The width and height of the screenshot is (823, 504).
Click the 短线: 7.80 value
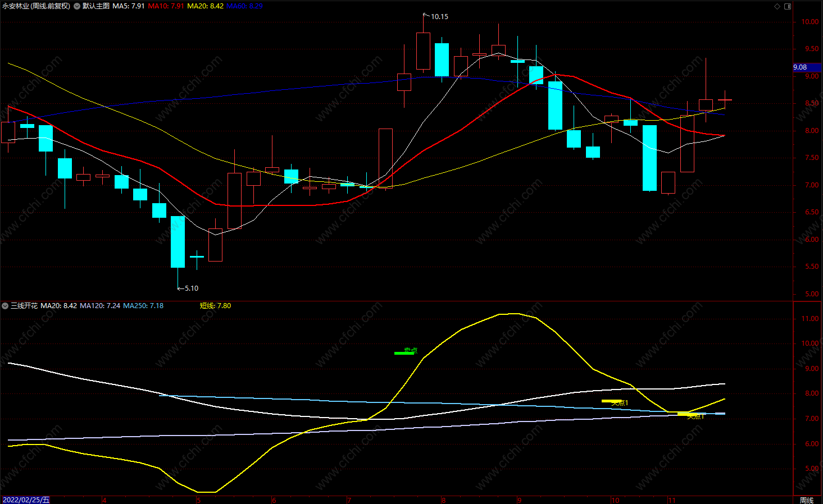[215, 306]
